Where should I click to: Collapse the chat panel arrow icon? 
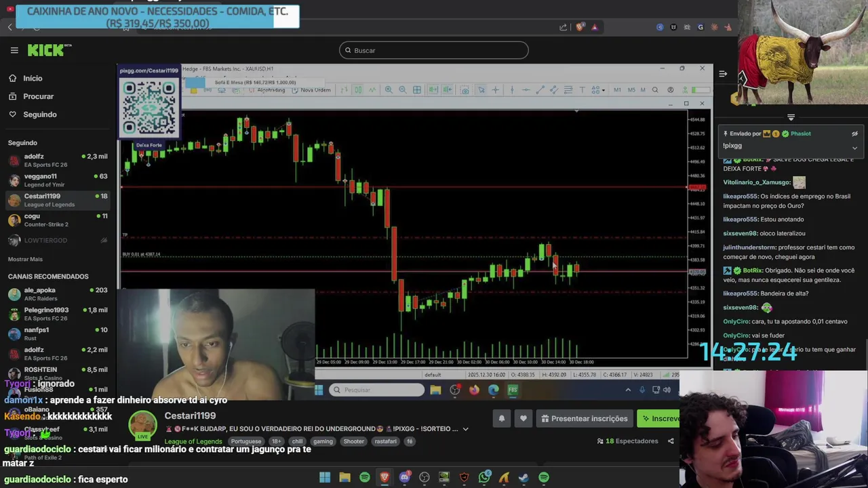[723, 73]
